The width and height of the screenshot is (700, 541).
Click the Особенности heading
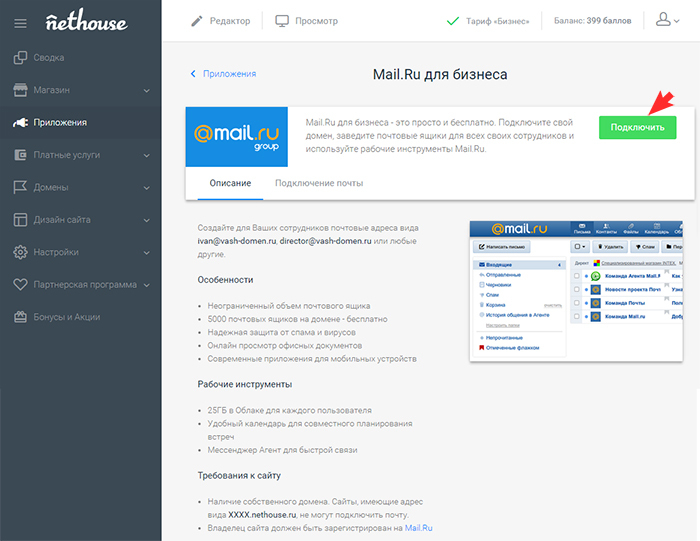click(x=225, y=280)
